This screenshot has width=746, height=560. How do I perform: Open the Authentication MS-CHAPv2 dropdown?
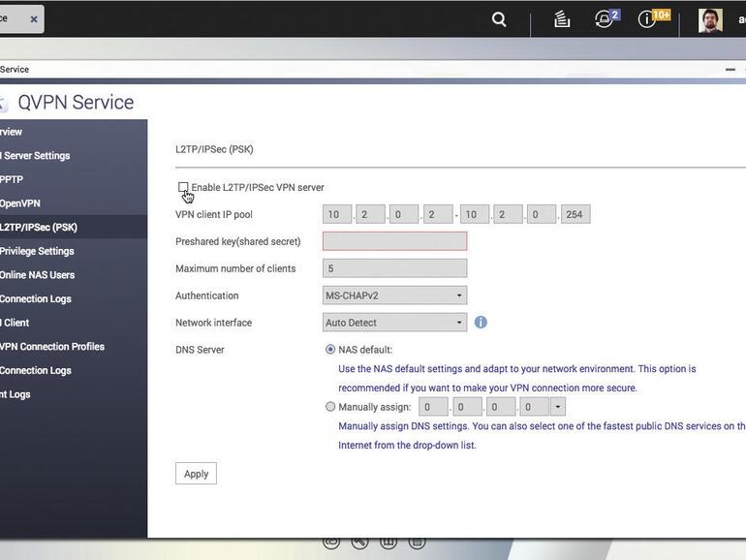coord(394,296)
